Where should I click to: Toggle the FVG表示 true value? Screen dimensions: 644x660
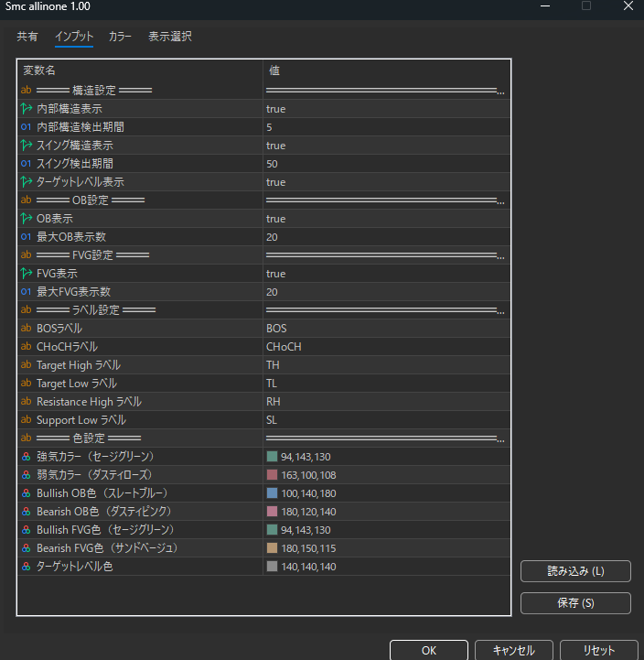(276, 274)
